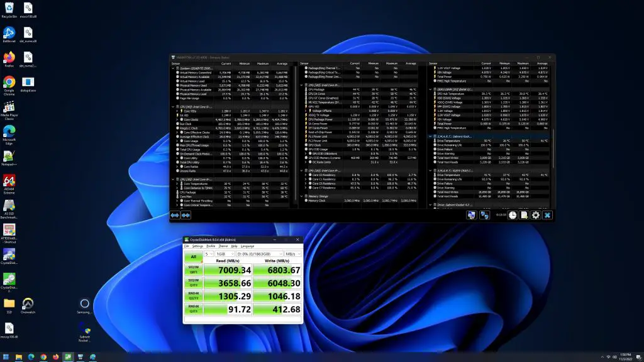Screen dimensions: 644x362
Task: Open HWiNFO sensor settings gear
Action: coord(536,215)
